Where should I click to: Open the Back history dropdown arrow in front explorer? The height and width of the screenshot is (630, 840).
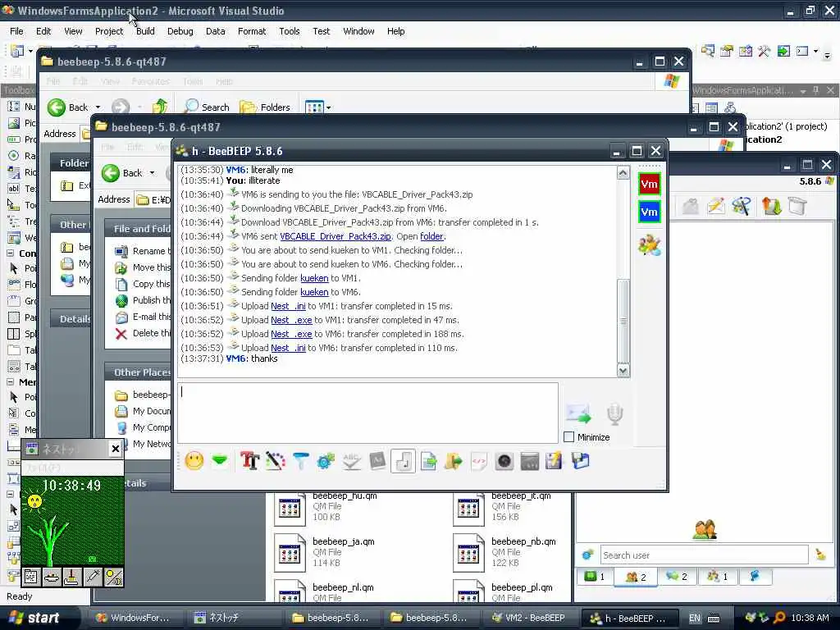coord(152,173)
